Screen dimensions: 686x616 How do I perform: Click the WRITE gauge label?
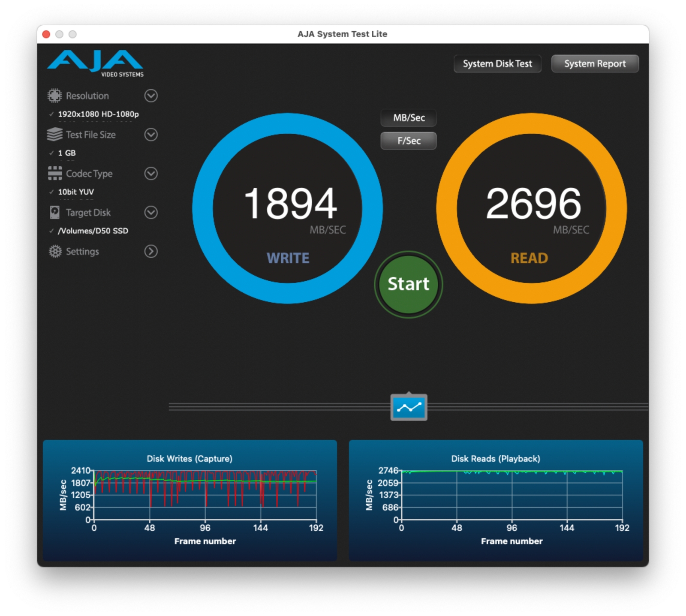coord(288,258)
